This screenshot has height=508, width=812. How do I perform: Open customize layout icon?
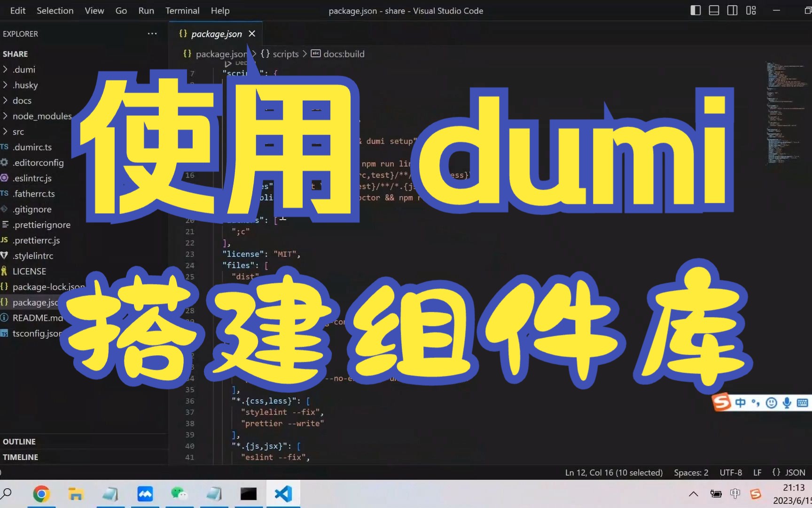[x=751, y=10]
